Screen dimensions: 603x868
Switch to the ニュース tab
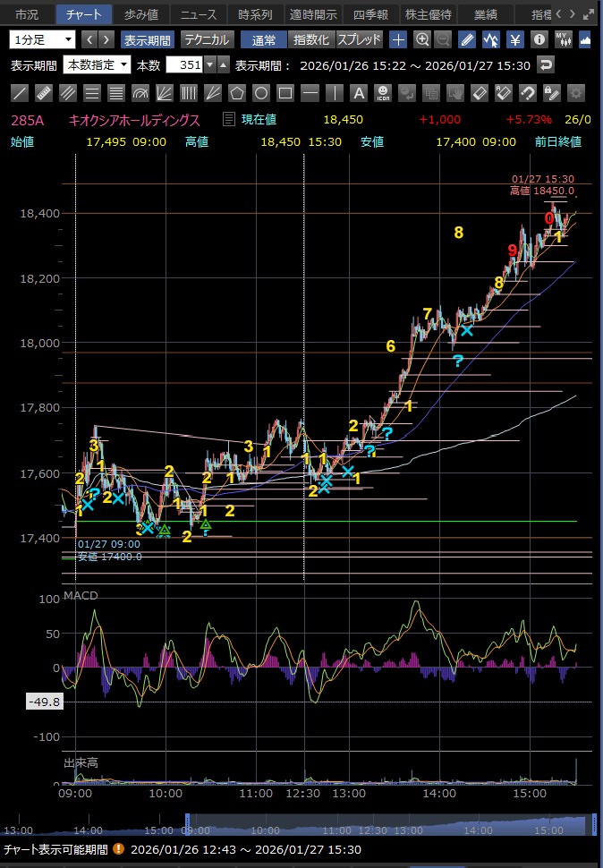pos(198,14)
